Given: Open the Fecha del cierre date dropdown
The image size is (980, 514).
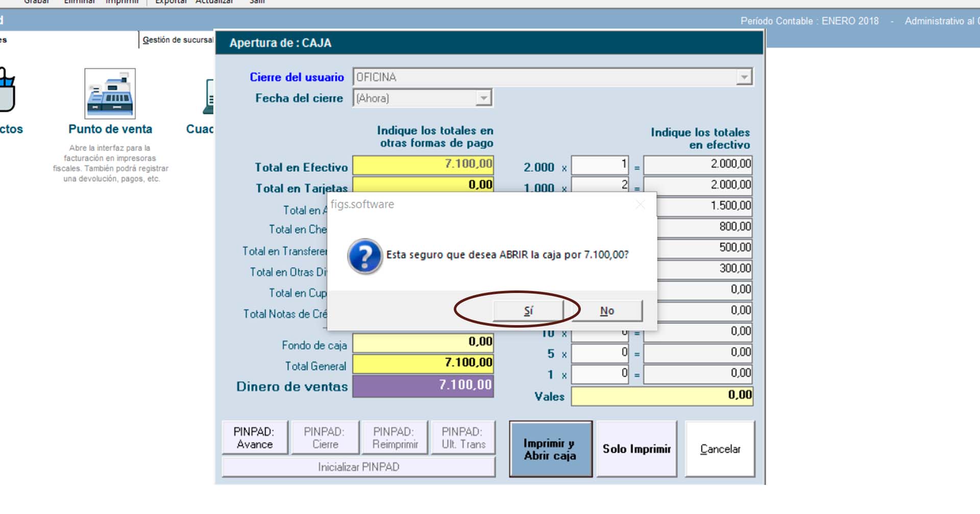Looking at the screenshot, I should point(483,98).
